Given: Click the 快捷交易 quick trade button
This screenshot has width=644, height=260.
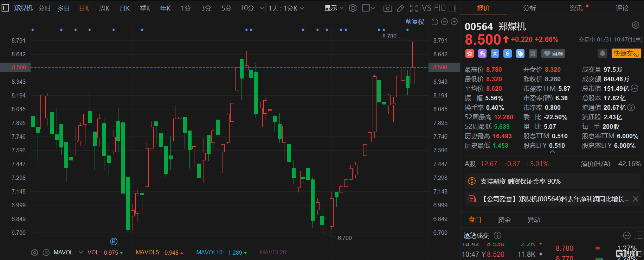Looking at the screenshot, I should (626, 53).
